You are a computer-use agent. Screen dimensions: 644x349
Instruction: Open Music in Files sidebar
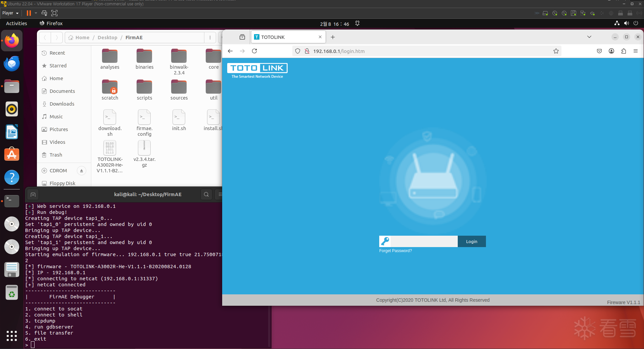coord(64,117)
